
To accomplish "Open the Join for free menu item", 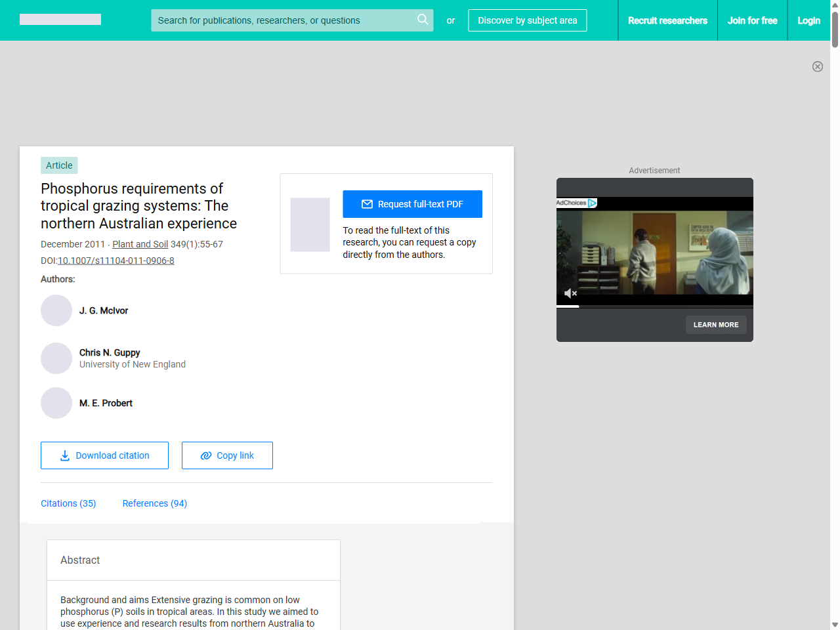I will [x=752, y=20].
